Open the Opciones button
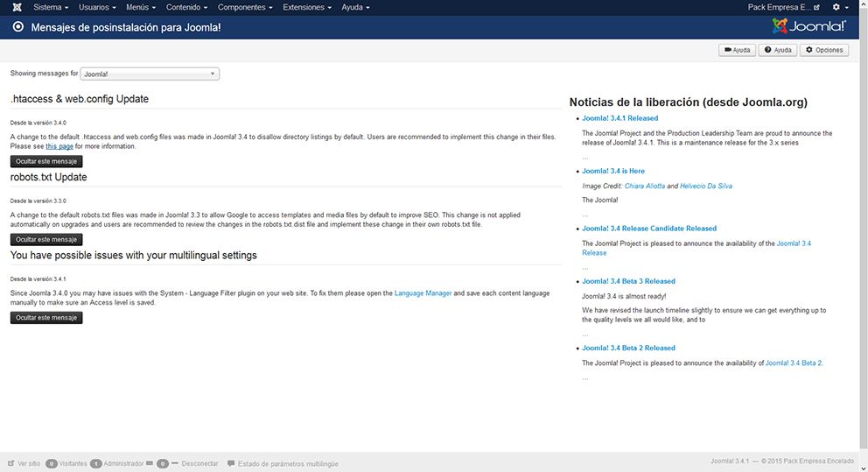The height and width of the screenshot is (472, 868). point(823,50)
